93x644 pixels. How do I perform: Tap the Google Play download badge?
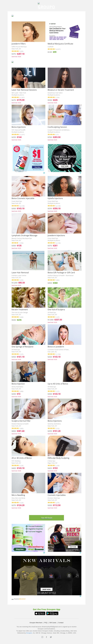[52, 613]
